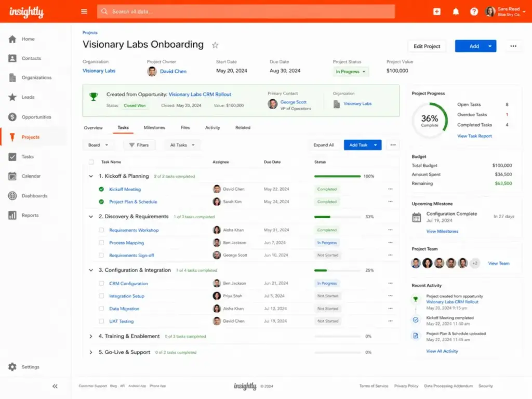Open Contacts in sidebar
532x399 pixels.
click(x=24, y=58)
